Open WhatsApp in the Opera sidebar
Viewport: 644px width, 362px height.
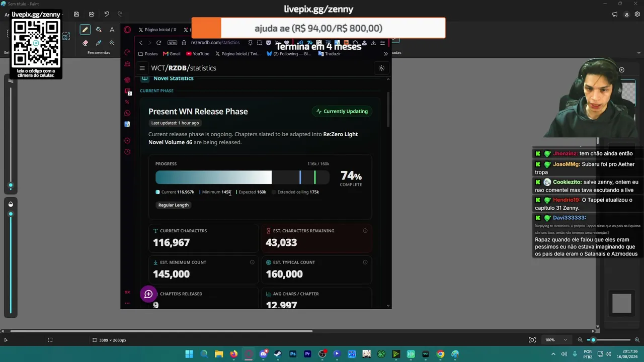click(127, 113)
